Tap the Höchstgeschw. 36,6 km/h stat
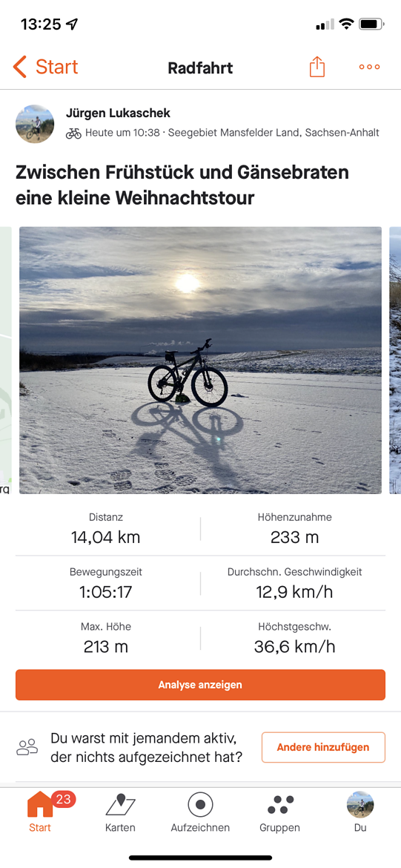The height and width of the screenshot is (868, 401). pyautogui.click(x=295, y=638)
